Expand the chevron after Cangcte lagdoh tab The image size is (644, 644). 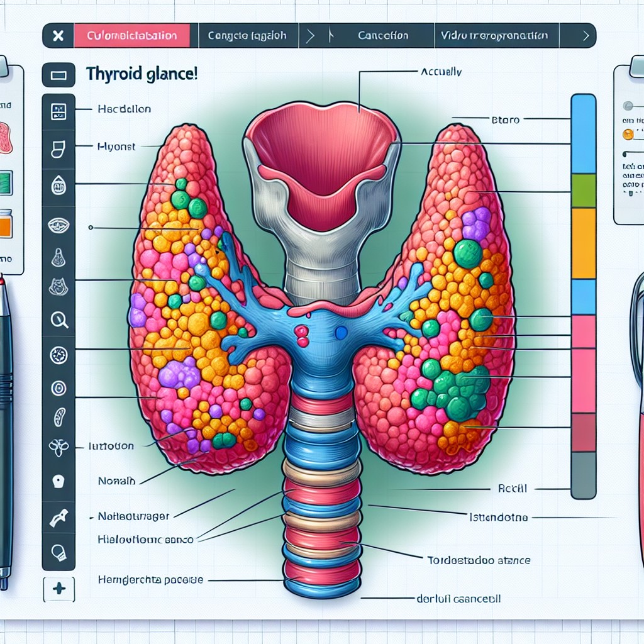coord(310,36)
